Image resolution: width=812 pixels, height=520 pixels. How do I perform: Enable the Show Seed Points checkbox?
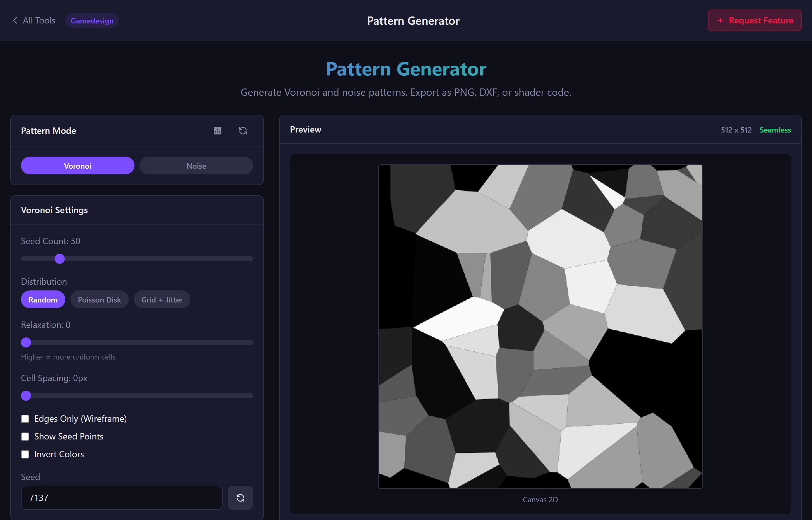click(x=25, y=436)
